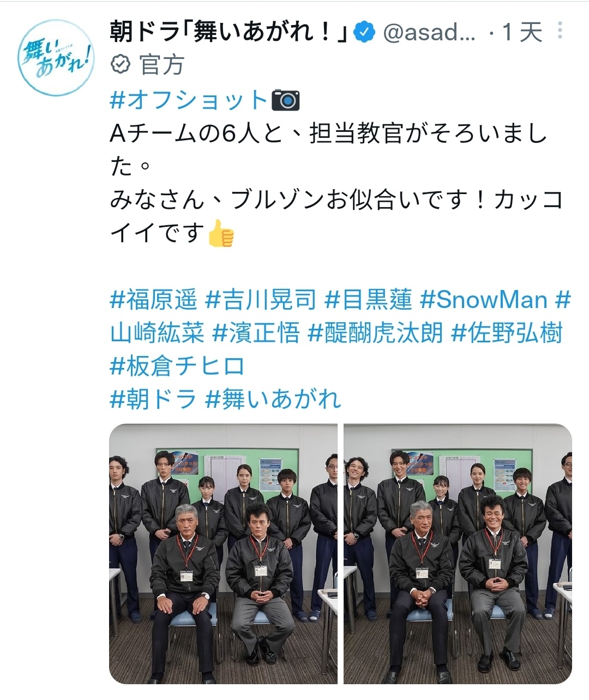Click the camera emoji after オフショット
Viewport: 589px width, 700px height.
286,100
